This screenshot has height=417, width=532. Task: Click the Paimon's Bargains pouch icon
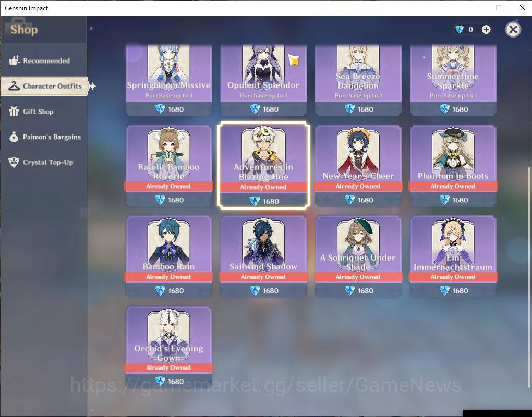14,137
